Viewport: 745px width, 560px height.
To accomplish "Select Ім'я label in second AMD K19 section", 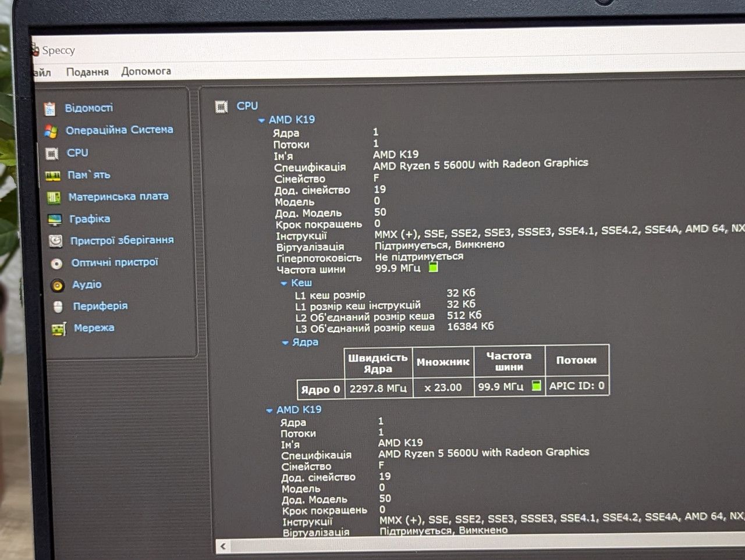I will (x=290, y=445).
